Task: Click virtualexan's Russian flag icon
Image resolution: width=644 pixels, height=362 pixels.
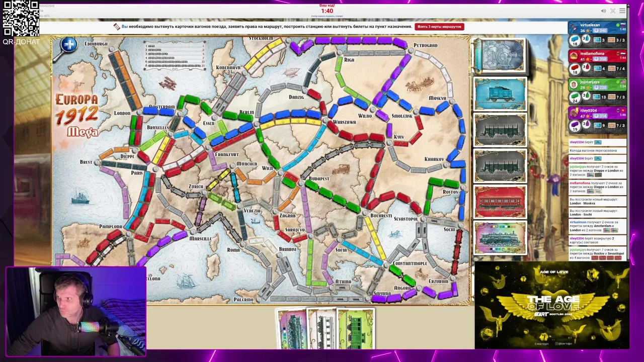Action: (623, 25)
